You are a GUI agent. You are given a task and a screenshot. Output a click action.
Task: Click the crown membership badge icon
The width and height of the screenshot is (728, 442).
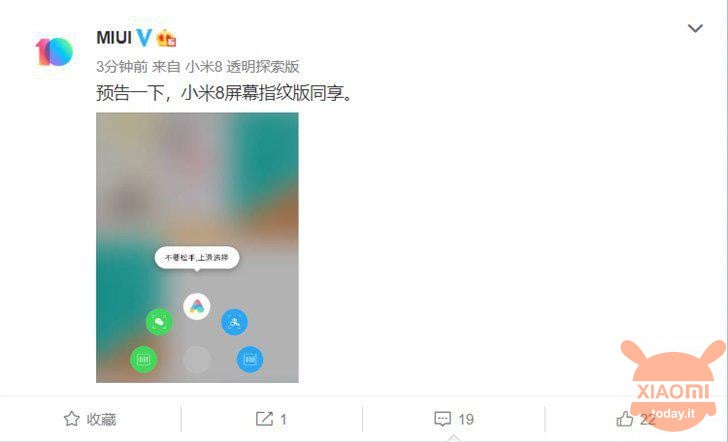click(166, 38)
